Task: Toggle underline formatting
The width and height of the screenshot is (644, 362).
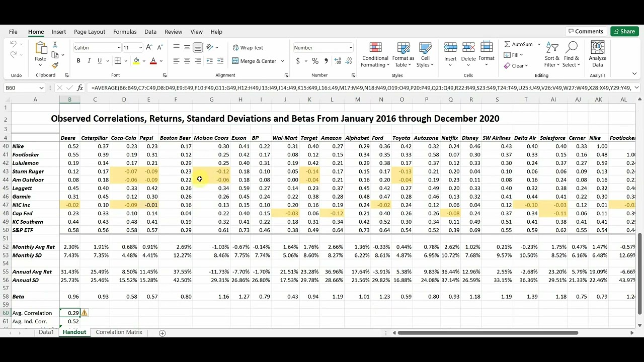Action: tap(100, 61)
